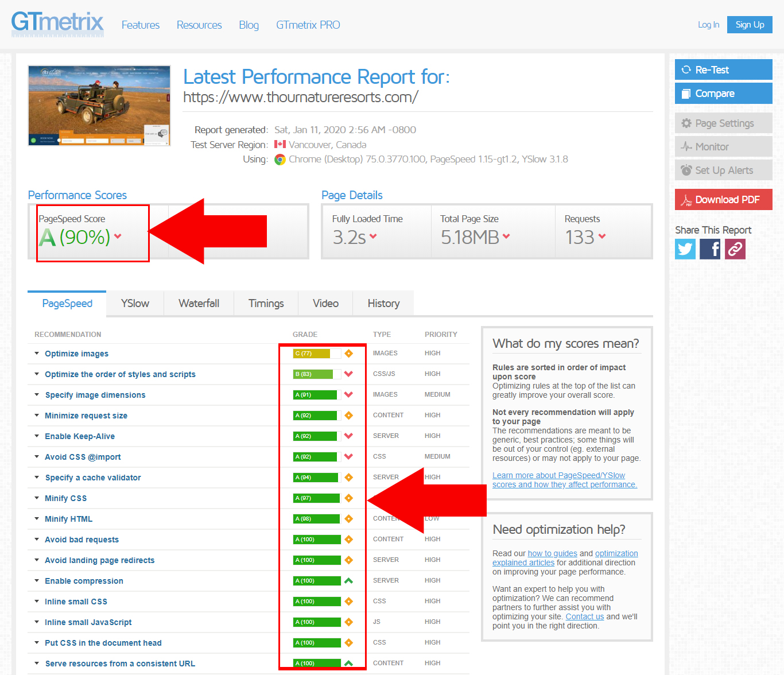Click Avoid CSS @import down-trend arrow
The height and width of the screenshot is (675, 784).
(348, 457)
